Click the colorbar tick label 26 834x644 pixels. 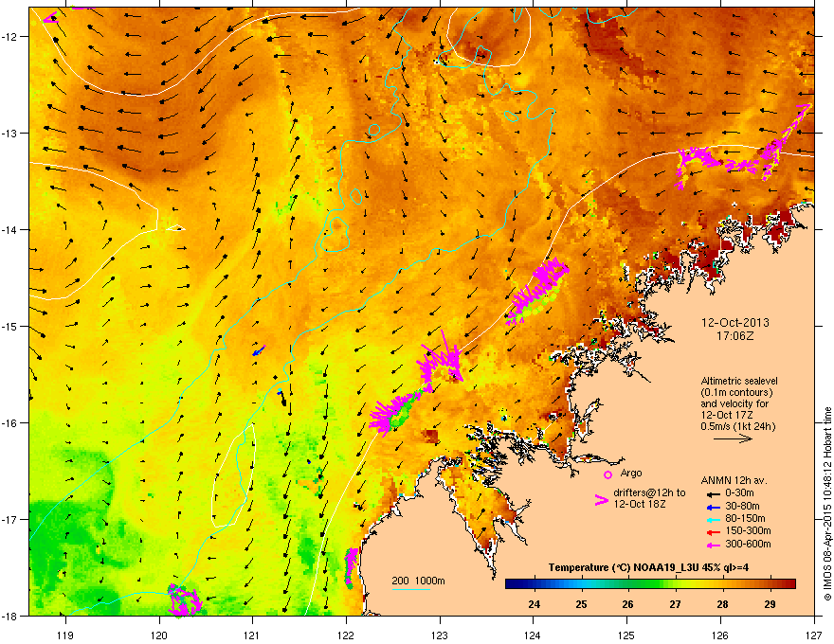[x=628, y=604]
